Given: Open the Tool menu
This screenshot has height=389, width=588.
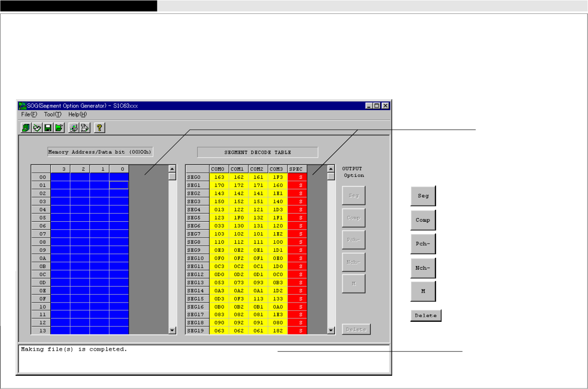Looking at the screenshot, I should pos(52,114).
